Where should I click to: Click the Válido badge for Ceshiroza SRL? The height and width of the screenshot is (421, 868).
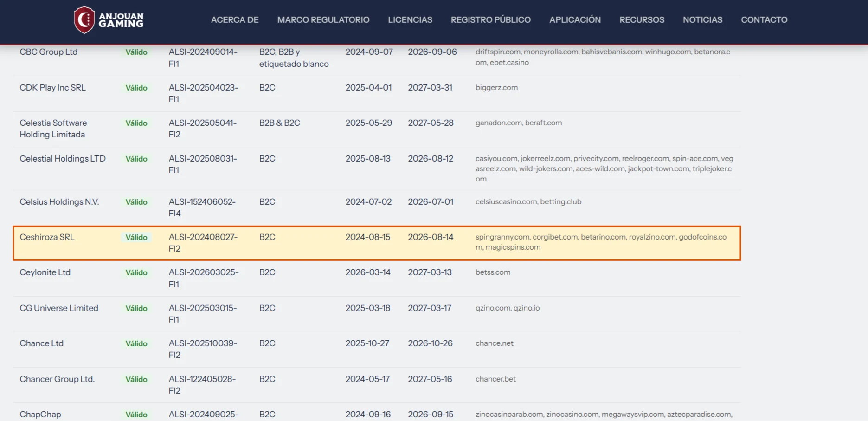point(136,238)
